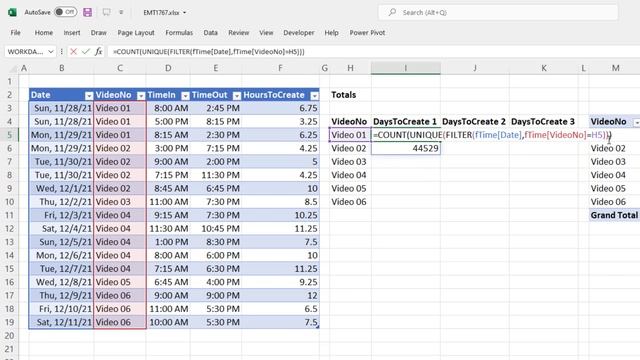This screenshot has width=640, height=360.
Task: Open the Developer tab
Action: [x=299, y=33]
